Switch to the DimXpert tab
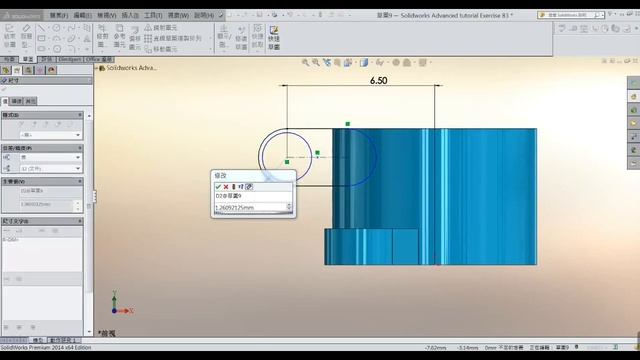The width and height of the screenshot is (640, 360). coord(69,60)
